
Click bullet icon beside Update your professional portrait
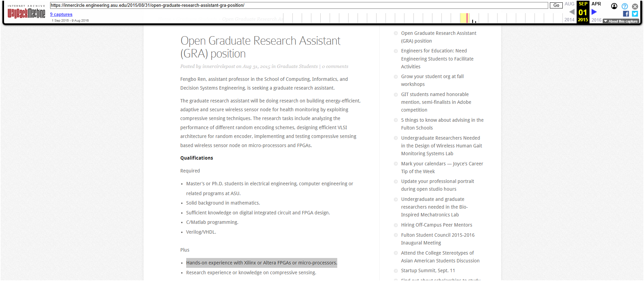(x=396, y=182)
